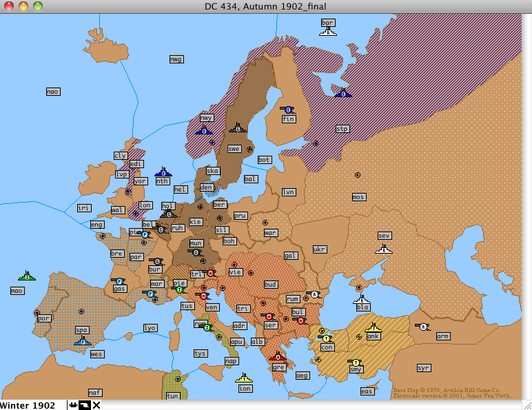The image size is (532, 410).
Task: Select the French army in mar
Action: [150, 294]
